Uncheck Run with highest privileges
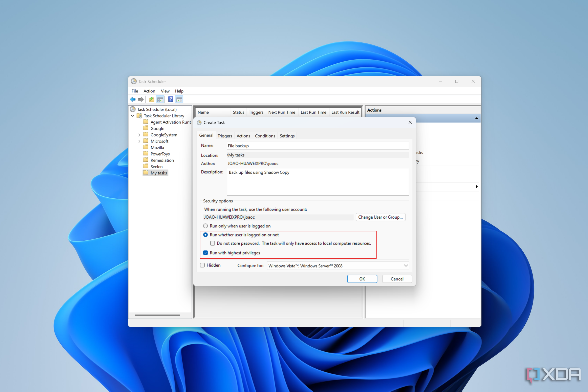588x392 pixels. [205, 253]
